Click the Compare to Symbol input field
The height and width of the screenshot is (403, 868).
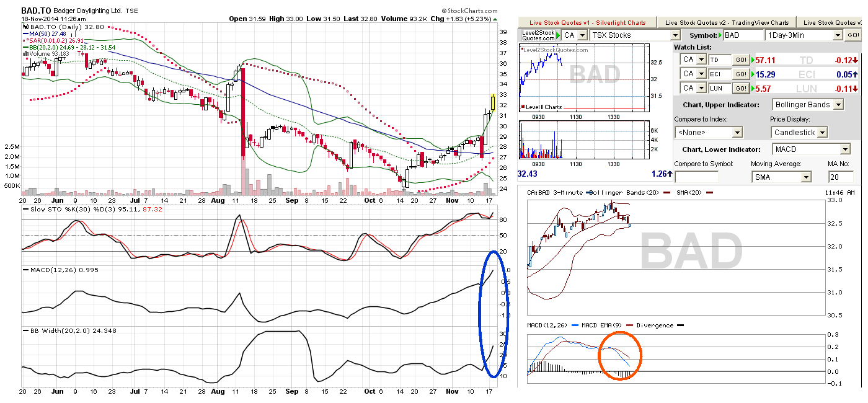pos(696,177)
